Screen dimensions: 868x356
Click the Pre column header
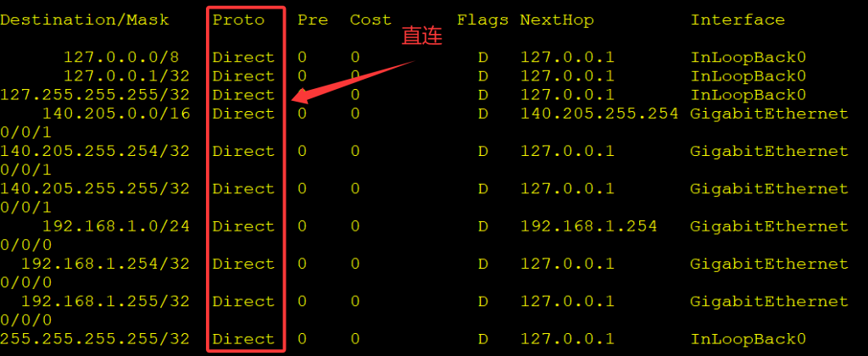pos(313,19)
